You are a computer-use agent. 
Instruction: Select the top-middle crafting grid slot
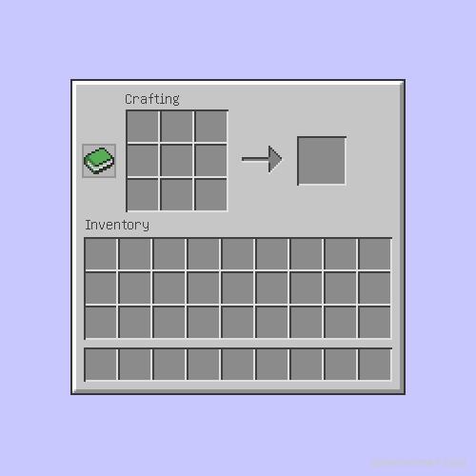click(x=177, y=127)
